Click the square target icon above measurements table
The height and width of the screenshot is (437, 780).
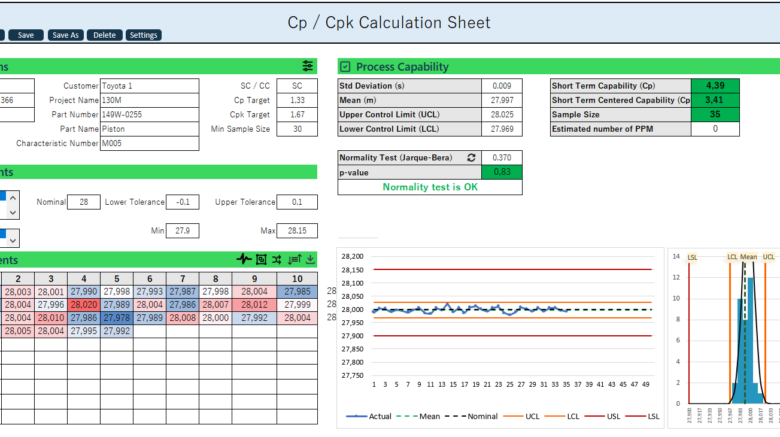click(x=261, y=259)
